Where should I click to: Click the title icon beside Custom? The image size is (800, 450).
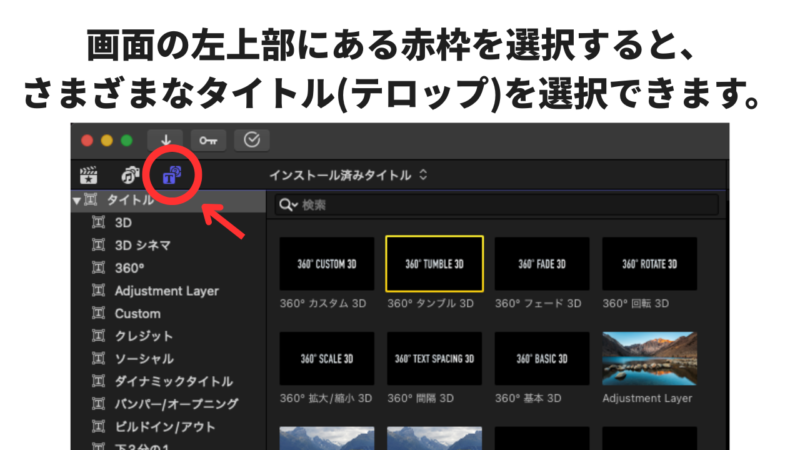[98, 313]
